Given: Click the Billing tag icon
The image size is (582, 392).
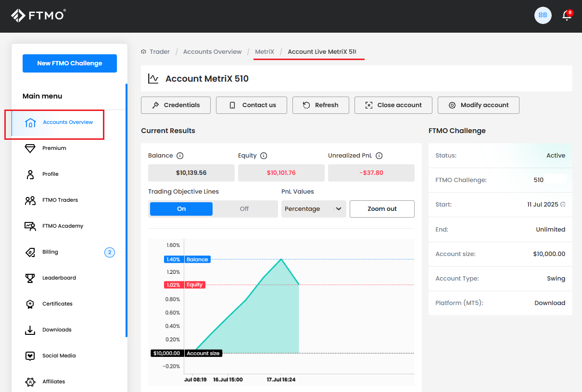Looking at the screenshot, I should [30, 252].
